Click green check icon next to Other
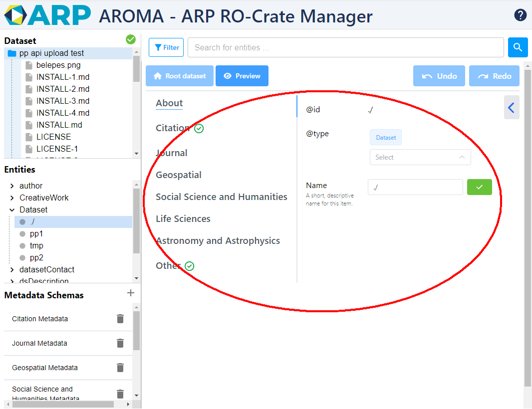The image size is (532, 409). [x=189, y=266]
